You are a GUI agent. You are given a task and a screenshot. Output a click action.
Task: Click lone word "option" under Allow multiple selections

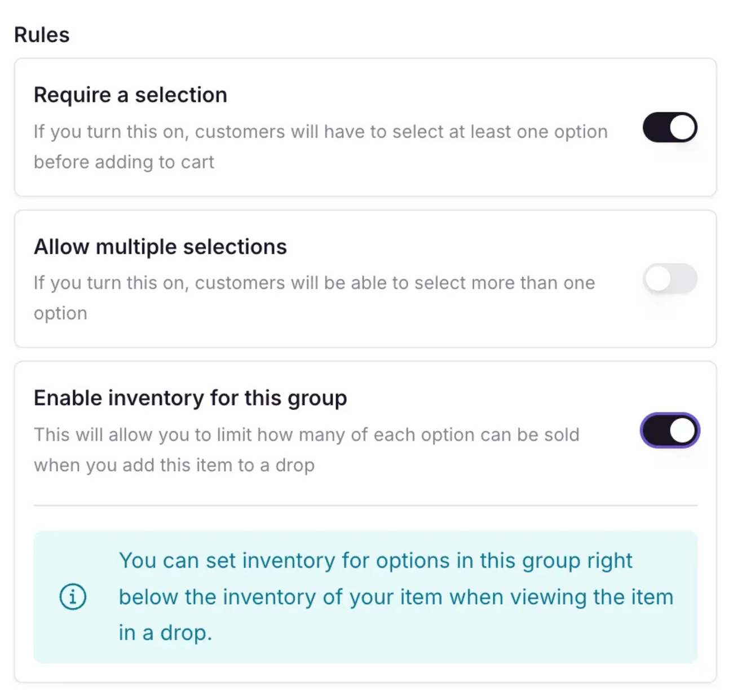[x=60, y=313]
